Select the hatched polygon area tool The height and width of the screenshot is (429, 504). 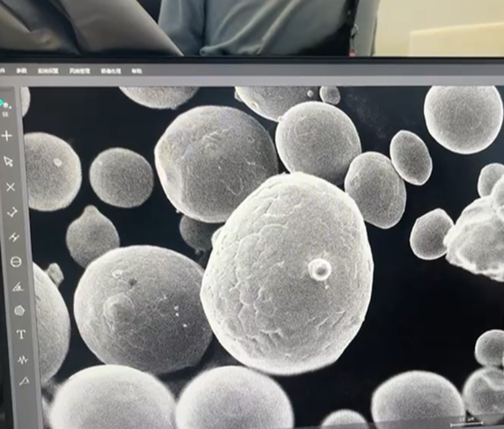19,311
